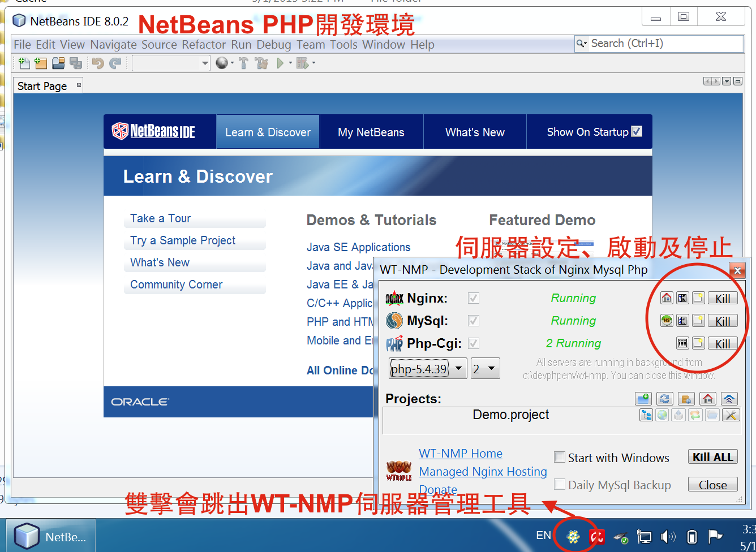Image resolution: width=756 pixels, height=552 pixels.
Task: Click the green Run Project arrow
Action: 280,63
